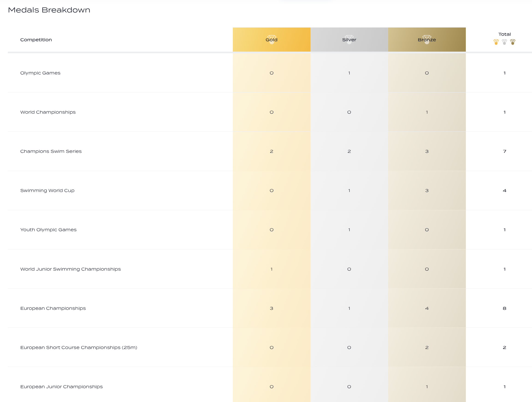Click Olympic Games total of 1

pos(505,73)
